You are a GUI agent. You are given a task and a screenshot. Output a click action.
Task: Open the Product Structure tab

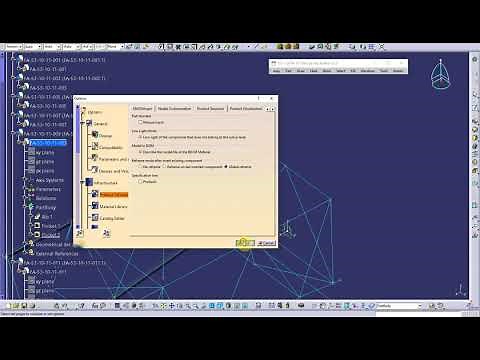coord(210,109)
